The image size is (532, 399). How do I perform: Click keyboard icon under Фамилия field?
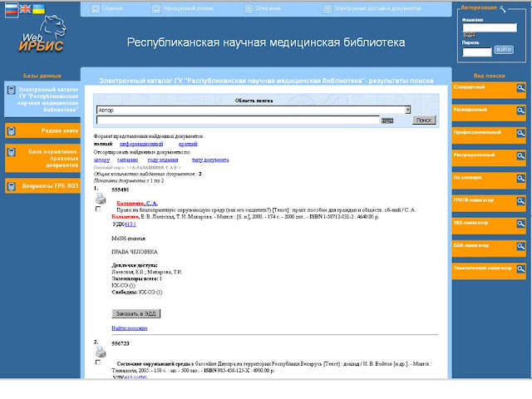click(x=469, y=35)
